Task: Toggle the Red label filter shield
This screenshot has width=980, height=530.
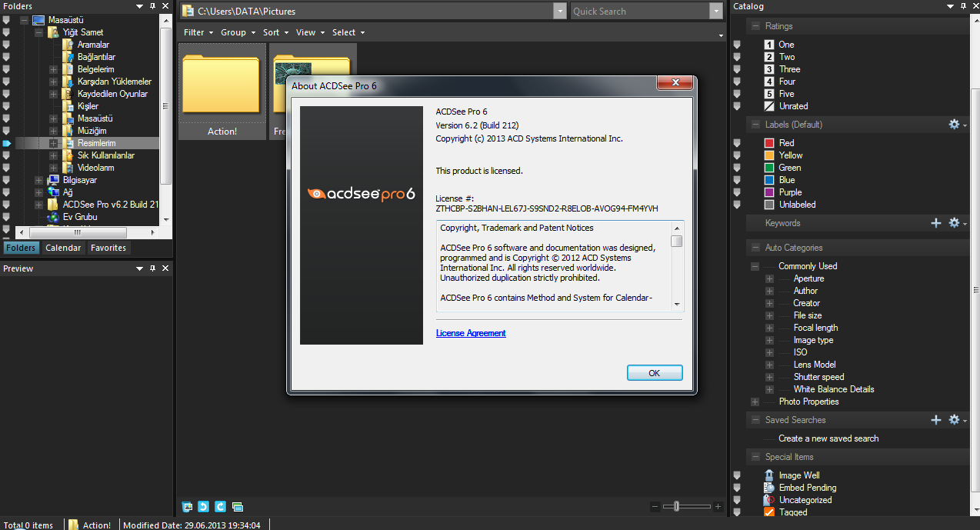Action: [737, 142]
